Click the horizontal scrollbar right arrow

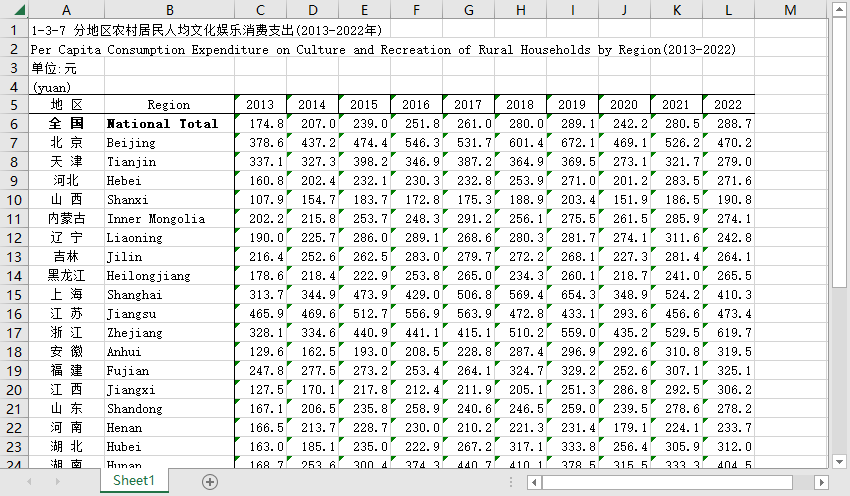pyautogui.click(x=822, y=482)
